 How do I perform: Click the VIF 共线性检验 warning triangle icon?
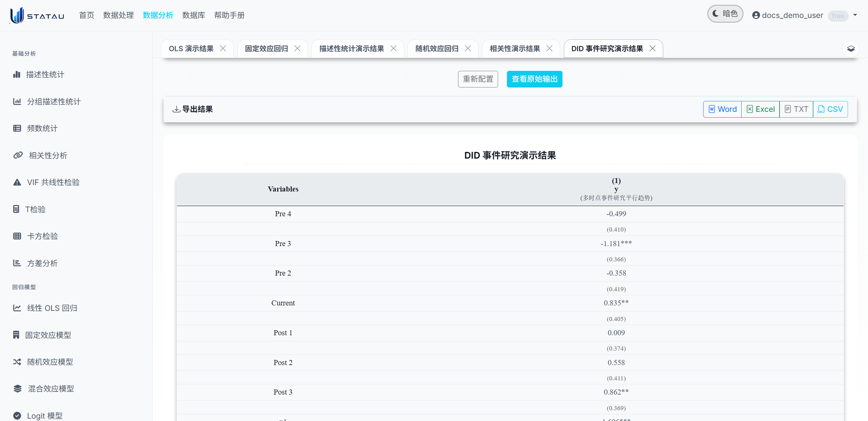coord(17,182)
